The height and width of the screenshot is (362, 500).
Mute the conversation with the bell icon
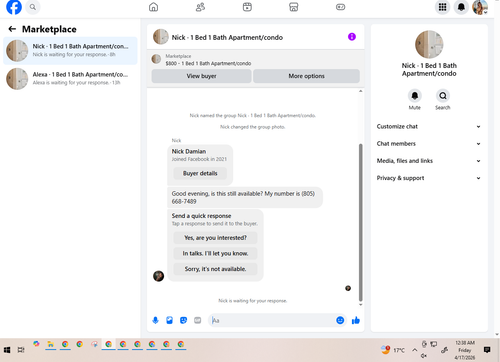click(x=415, y=96)
